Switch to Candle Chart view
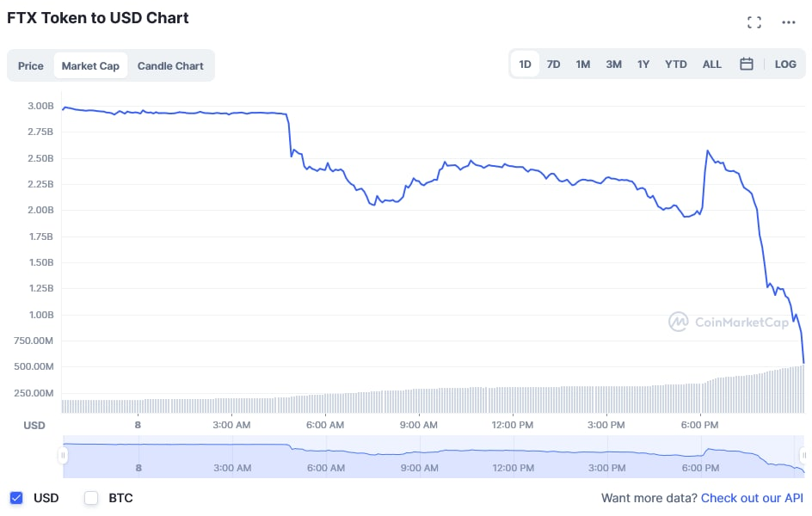 (x=170, y=65)
